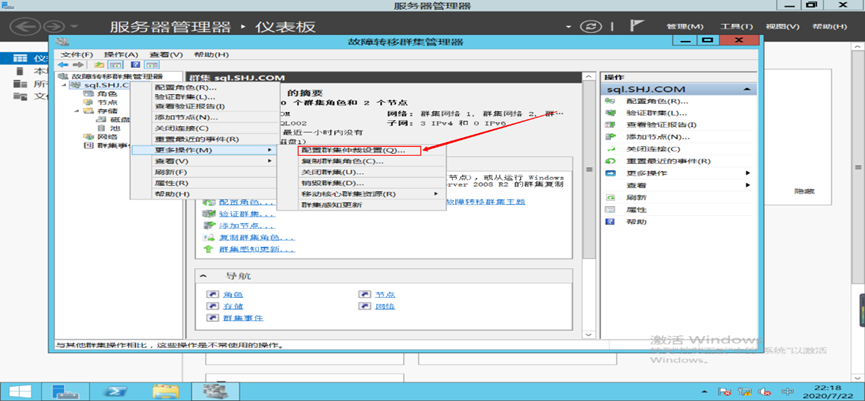Viewport: 865px width, 401px height.
Task: Collapse the sql.SHJ.COM actions header
Action: point(747,89)
